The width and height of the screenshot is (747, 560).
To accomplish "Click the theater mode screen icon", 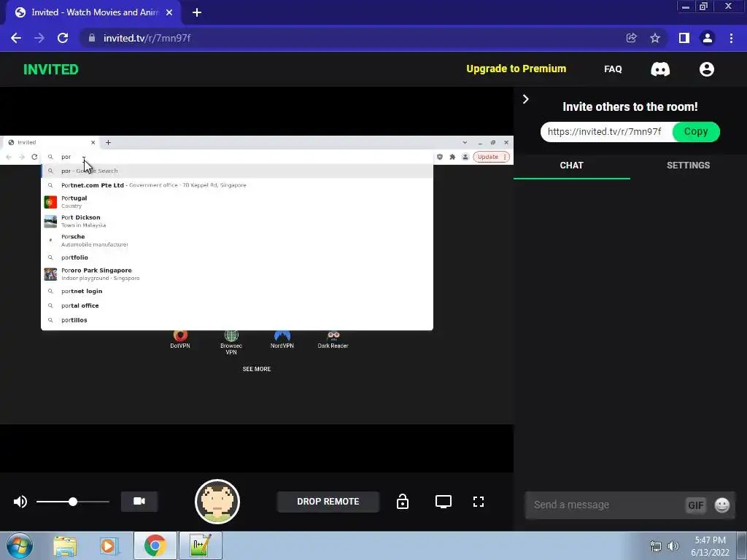I will 443,502.
